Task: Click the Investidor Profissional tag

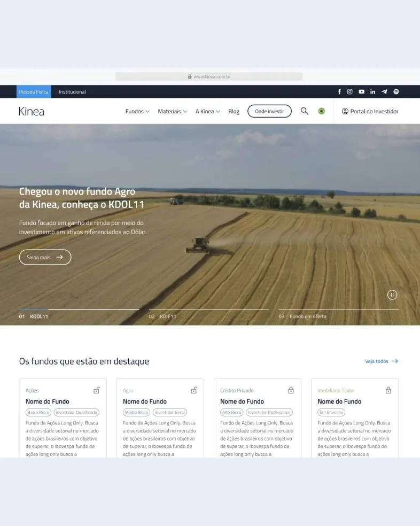Action: [x=269, y=412]
